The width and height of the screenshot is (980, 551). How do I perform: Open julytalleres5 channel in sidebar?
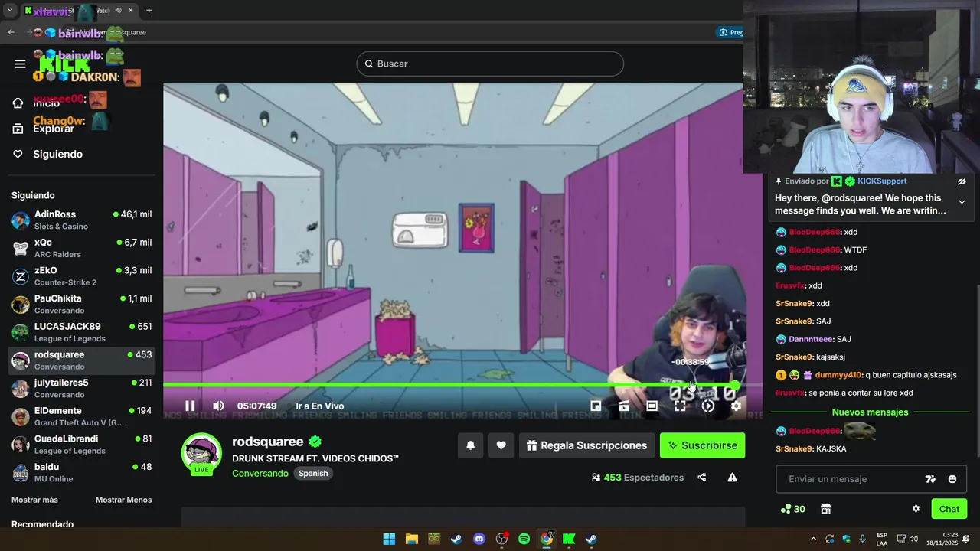click(81, 388)
